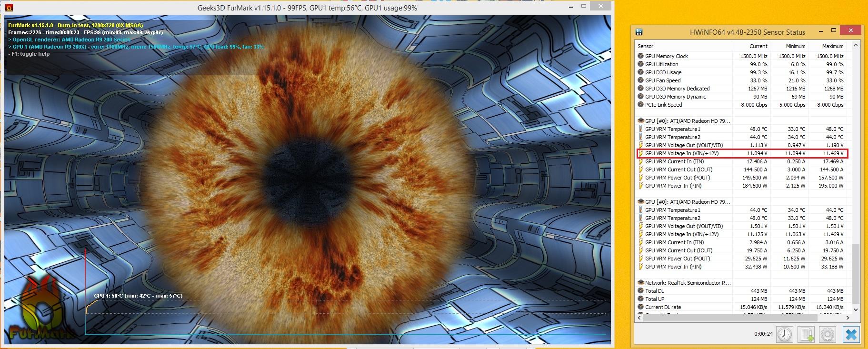Click the 11.125 V current voltage in value

(x=757, y=234)
